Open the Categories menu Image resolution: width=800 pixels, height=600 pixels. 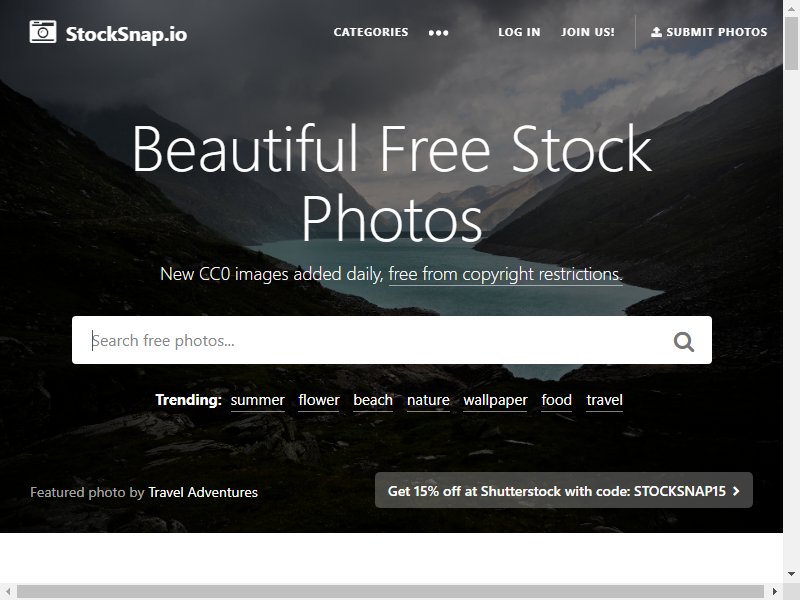click(x=371, y=32)
